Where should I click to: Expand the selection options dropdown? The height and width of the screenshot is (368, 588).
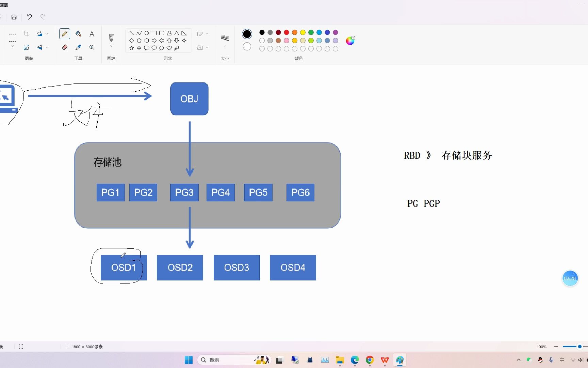tap(13, 45)
